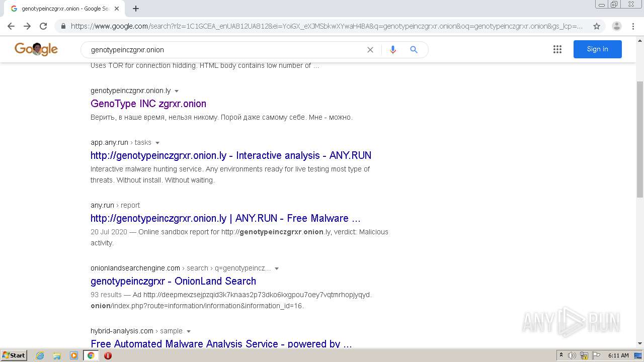
Task: Start voice search with the microphone
Action: click(x=393, y=50)
